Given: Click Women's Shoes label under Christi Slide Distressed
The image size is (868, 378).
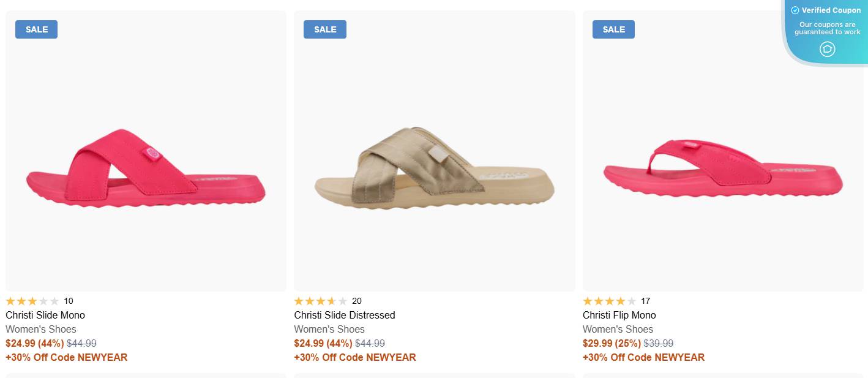Looking at the screenshot, I should click(329, 329).
